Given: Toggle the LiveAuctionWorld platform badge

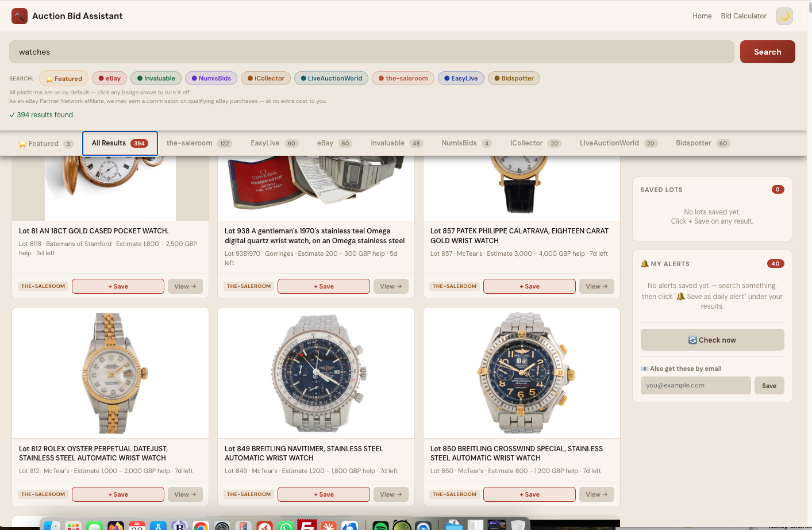Looking at the screenshot, I should pos(331,78).
